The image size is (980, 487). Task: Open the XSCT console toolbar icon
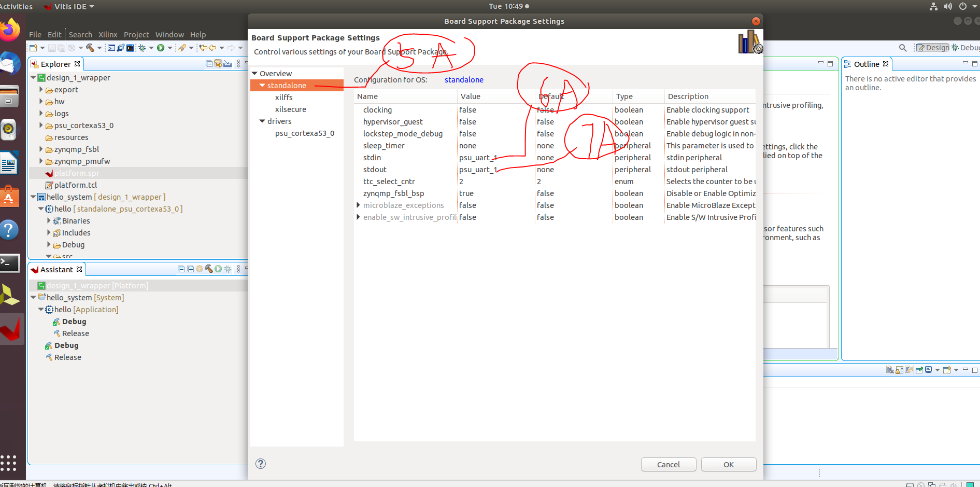click(x=111, y=48)
